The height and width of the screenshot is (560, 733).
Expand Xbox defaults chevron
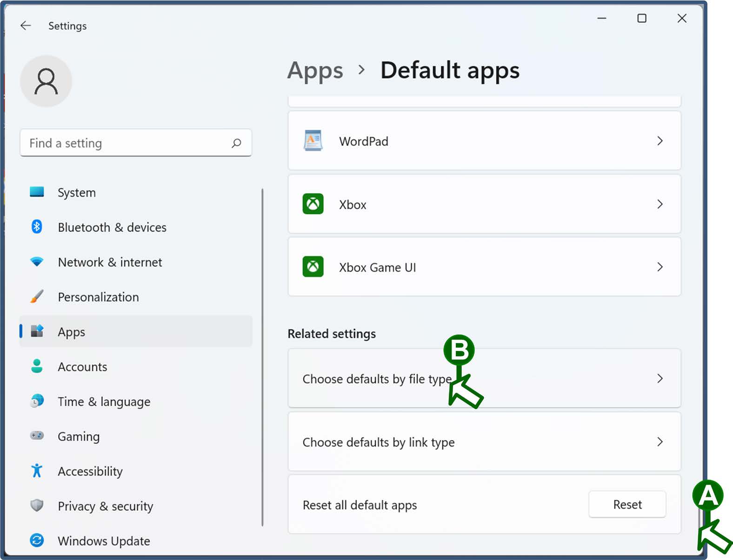pyautogui.click(x=660, y=204)
